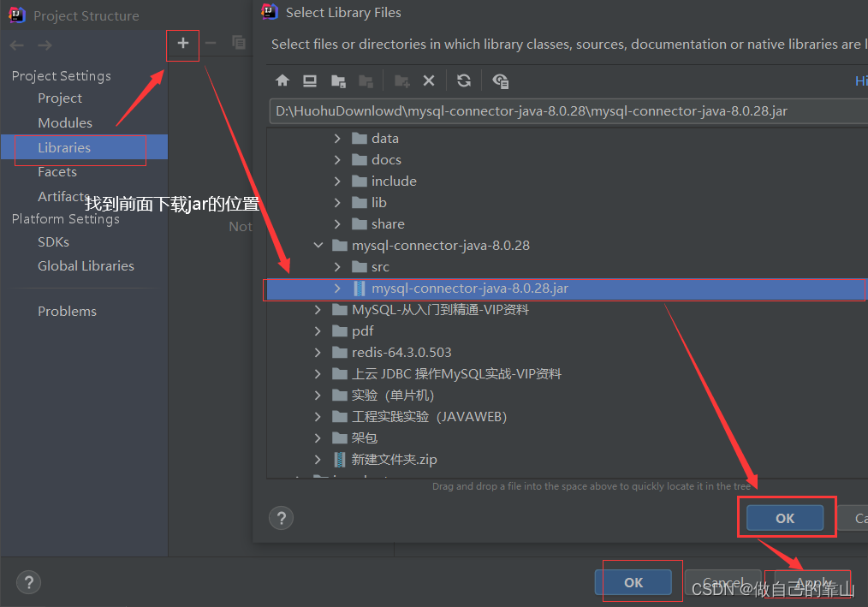
Task: Open help in Select Library Files dialog
Action: coord(282,518)
